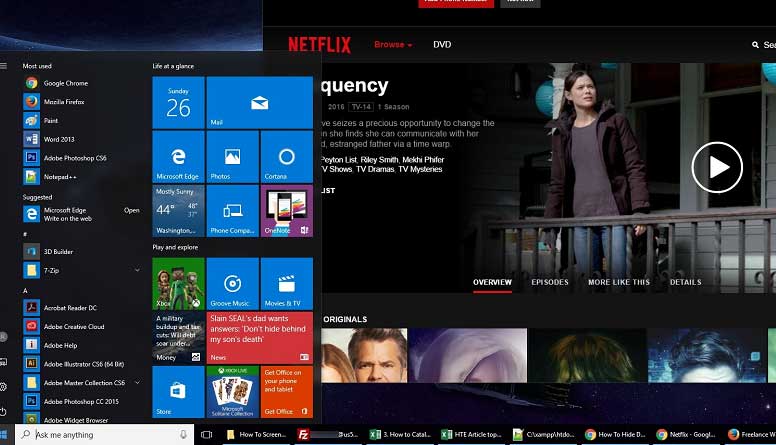The height and width of the screenshot is (445, 776).
Task: Open the Movies & TV tile
Action: [287, 284]
